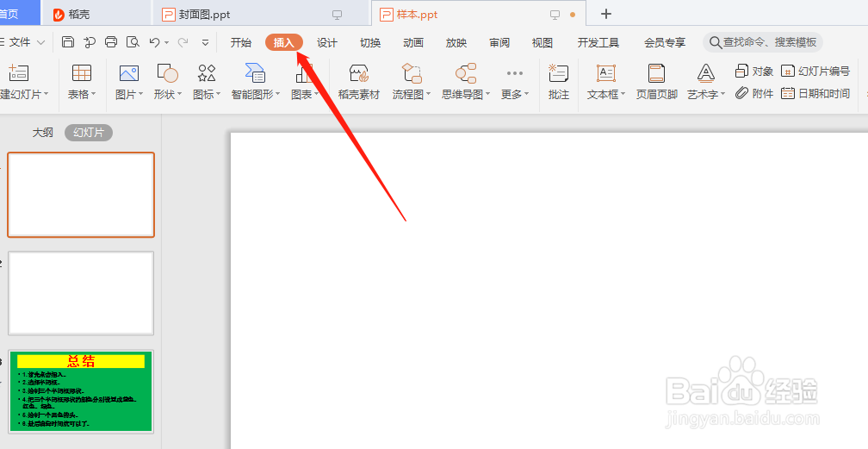Switch to the 开始 ribbon tab
Screen dimensions: 868x449
tap(241, 43)
